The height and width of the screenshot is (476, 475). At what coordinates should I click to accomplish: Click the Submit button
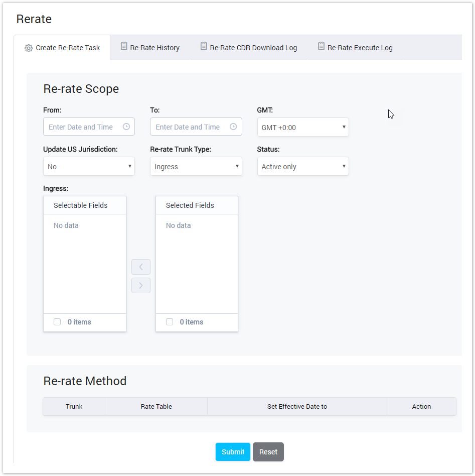[x=233, y=452]
